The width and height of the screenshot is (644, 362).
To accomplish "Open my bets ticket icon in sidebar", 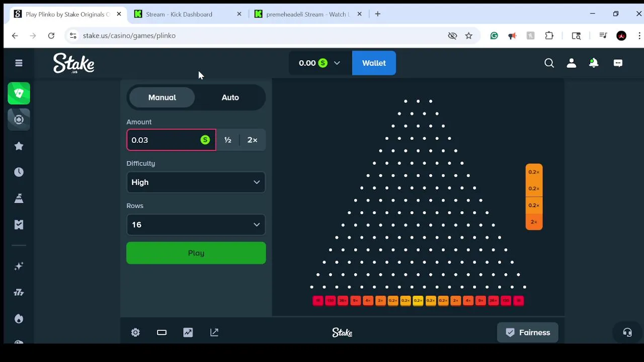I will (x=19, y=225).
